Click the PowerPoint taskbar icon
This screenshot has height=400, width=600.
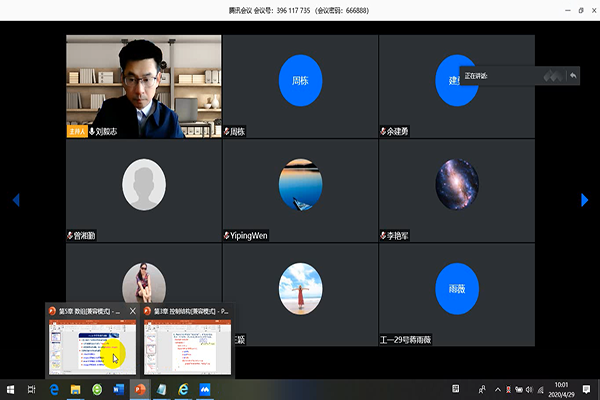pos(140,389)
